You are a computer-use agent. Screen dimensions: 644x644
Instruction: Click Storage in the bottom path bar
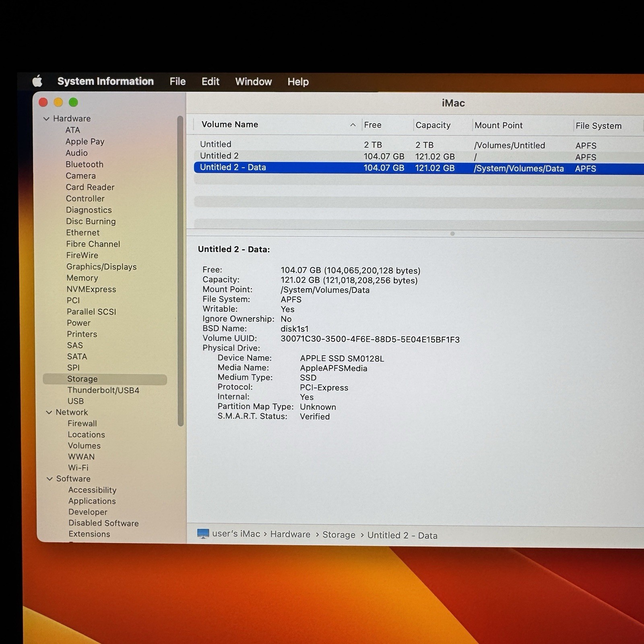(339, 535)
